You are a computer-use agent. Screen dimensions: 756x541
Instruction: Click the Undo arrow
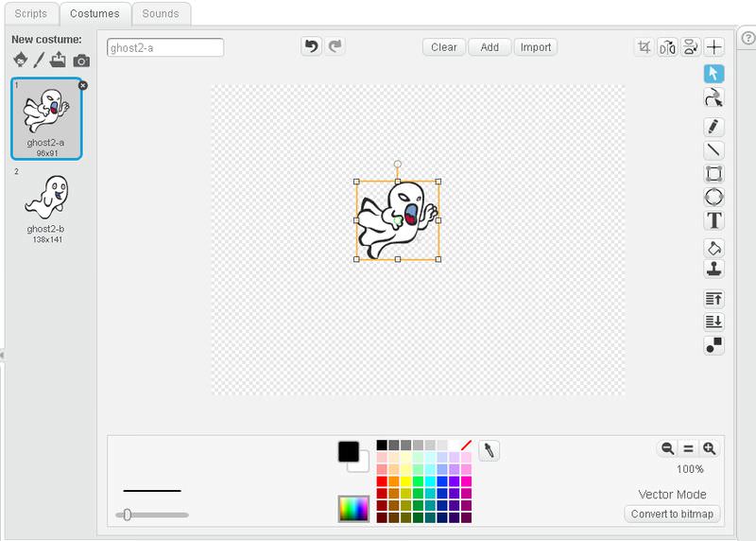point(312,46)
